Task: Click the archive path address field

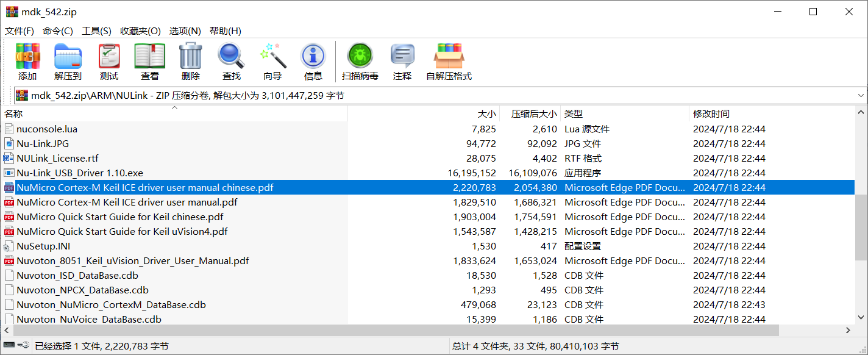Action: click(441, 95)
